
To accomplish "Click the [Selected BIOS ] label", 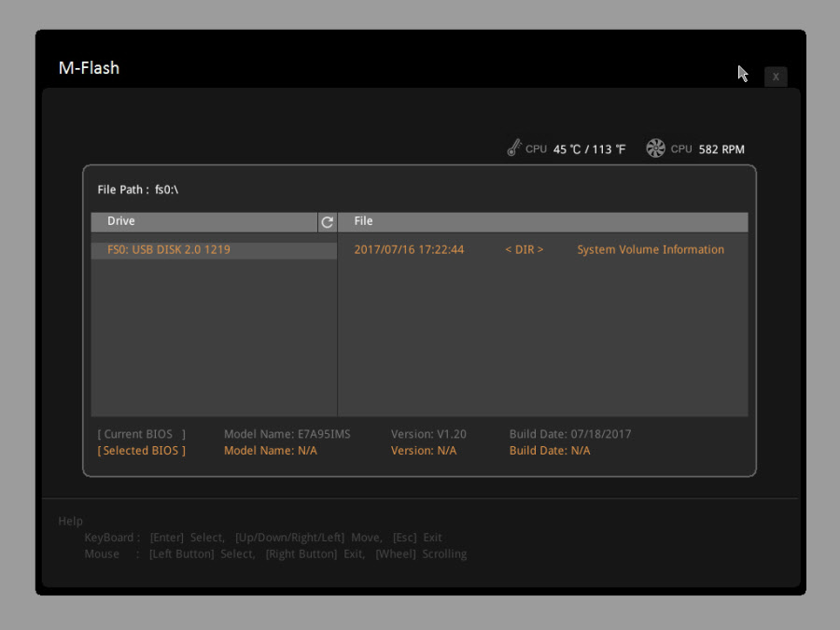I will pos(142,451).
